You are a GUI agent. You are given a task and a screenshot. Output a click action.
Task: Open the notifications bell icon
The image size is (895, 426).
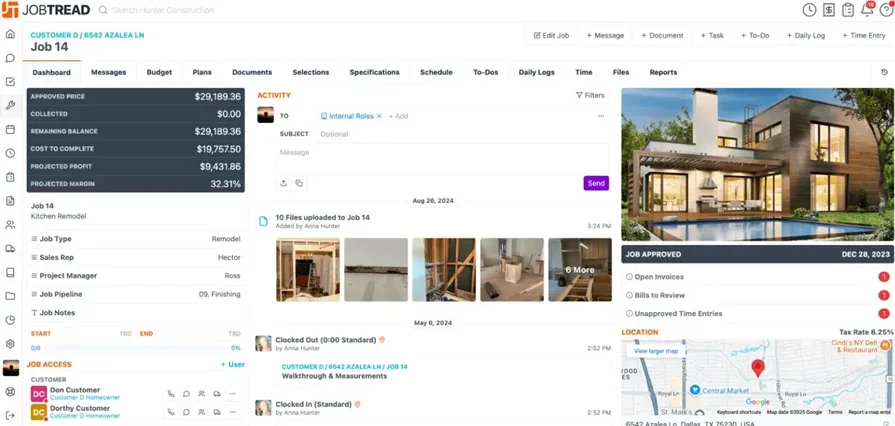866,10
